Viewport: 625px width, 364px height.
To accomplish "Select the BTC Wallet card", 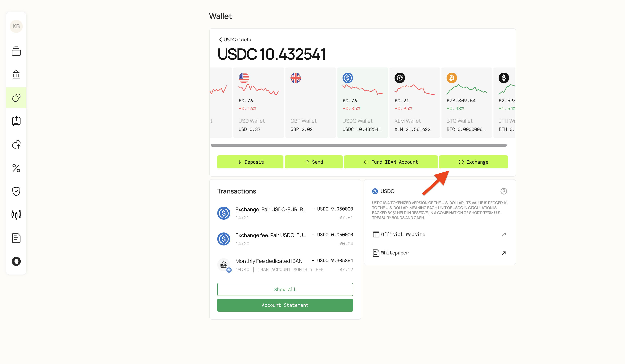I will pos(466,102).
